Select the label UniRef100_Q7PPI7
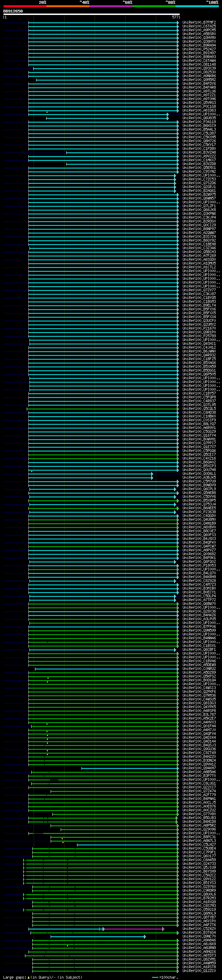This screenshot has width=222, height=980. click(x=199, y=443)
